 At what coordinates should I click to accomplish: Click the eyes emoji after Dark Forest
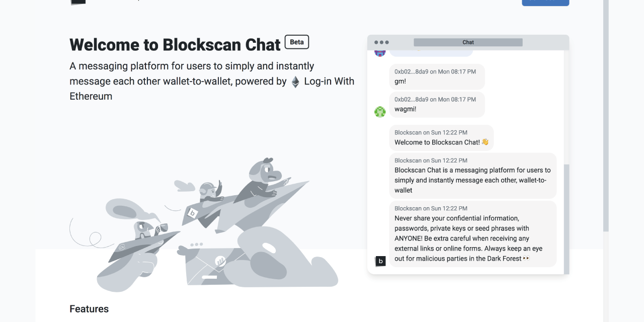click(x=526, y=258)
